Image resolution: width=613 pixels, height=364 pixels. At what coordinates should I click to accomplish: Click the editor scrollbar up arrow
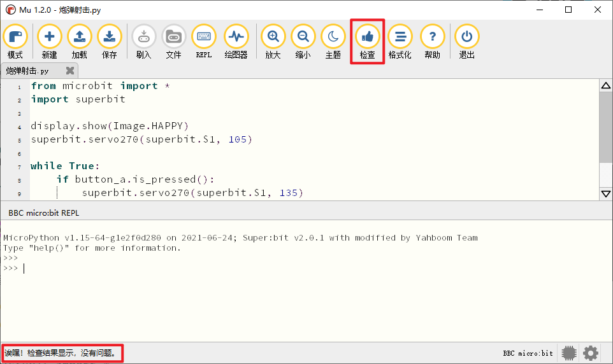tap(606, 85)
